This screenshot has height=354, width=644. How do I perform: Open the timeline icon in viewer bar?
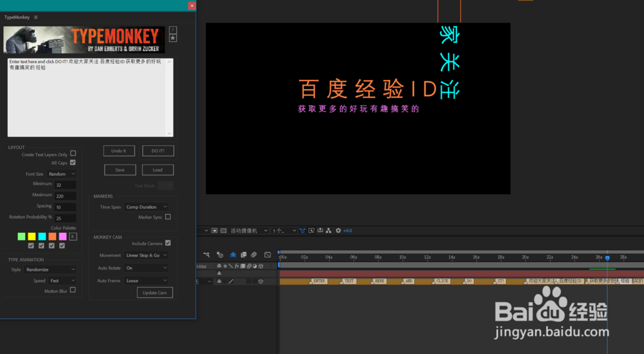(x=320, y=231)
